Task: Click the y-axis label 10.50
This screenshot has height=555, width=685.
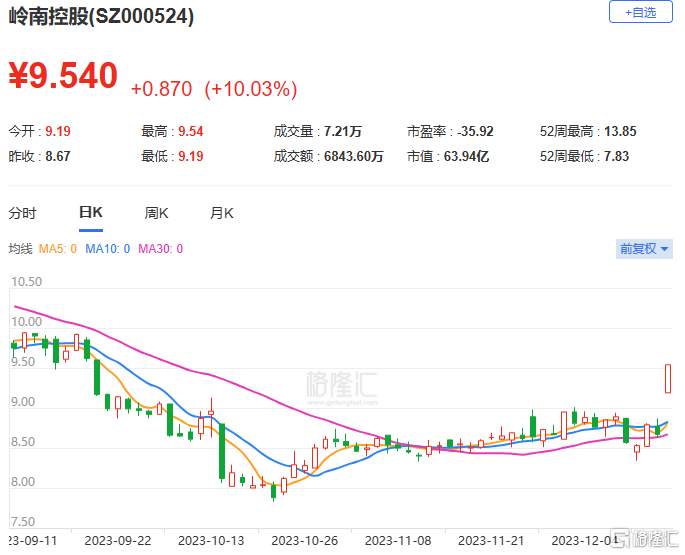Action: click(27, 281)
